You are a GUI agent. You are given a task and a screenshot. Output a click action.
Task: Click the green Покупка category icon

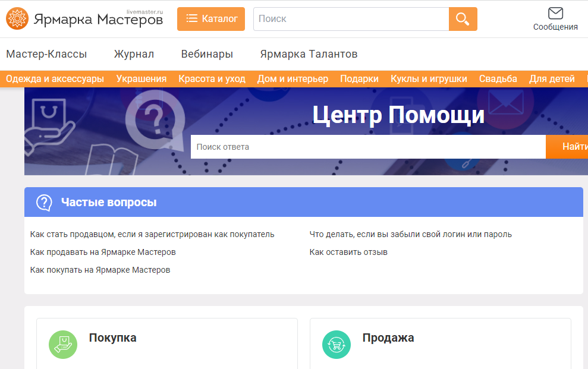[x=63, y=345]
